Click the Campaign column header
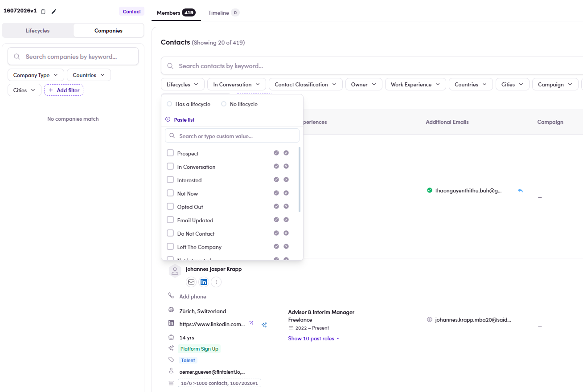This screenshot has height=392, width=583. [x=550, y=122]
